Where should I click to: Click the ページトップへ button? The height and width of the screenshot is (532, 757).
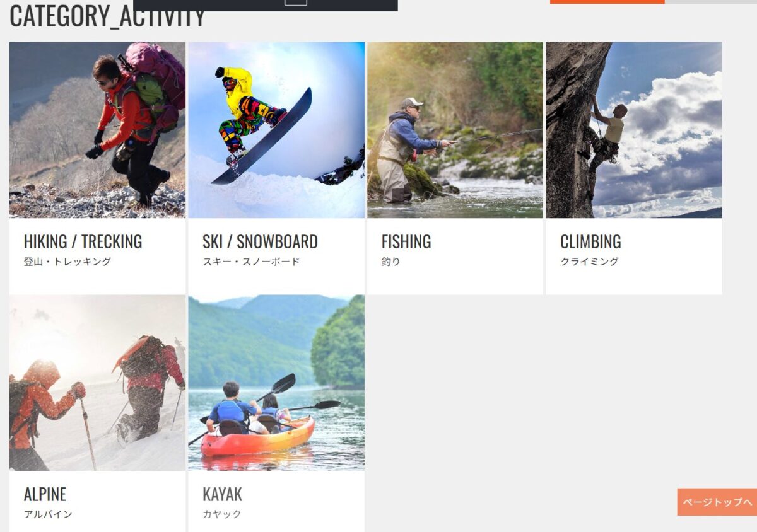coord(717,502)
